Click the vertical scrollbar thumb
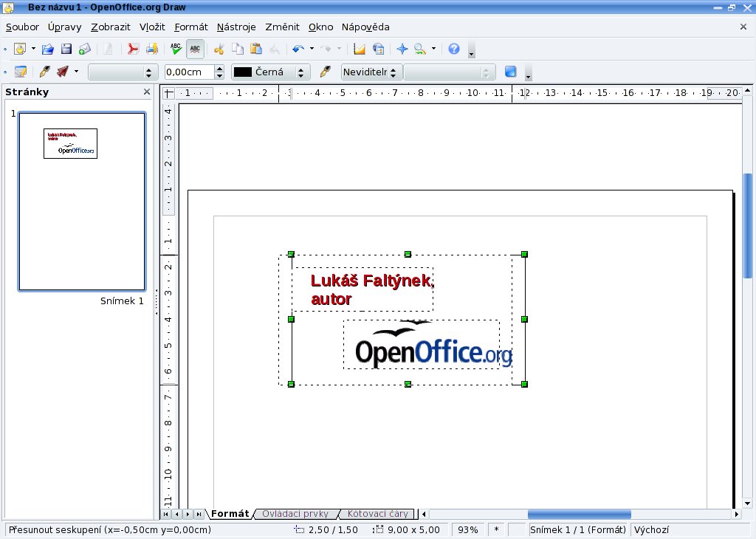 coord(747,225)
